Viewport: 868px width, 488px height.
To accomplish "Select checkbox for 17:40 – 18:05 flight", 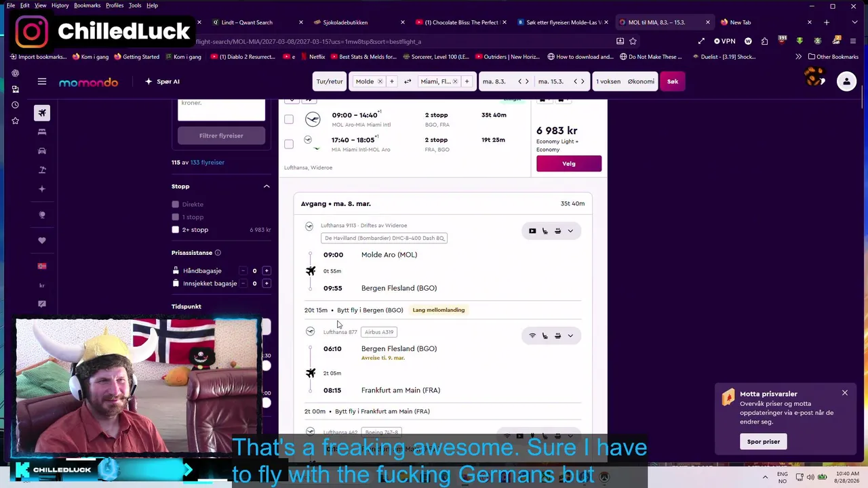I will point(289,144).
